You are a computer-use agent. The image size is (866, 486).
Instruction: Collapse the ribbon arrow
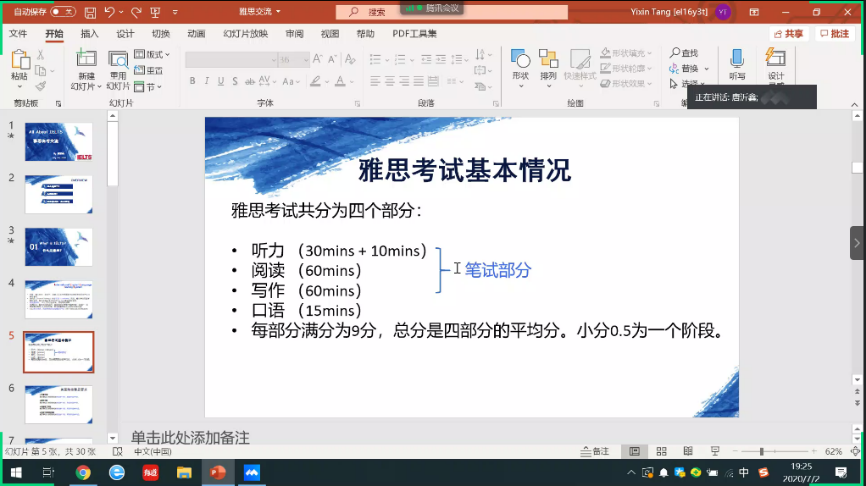tap(854, 104)
